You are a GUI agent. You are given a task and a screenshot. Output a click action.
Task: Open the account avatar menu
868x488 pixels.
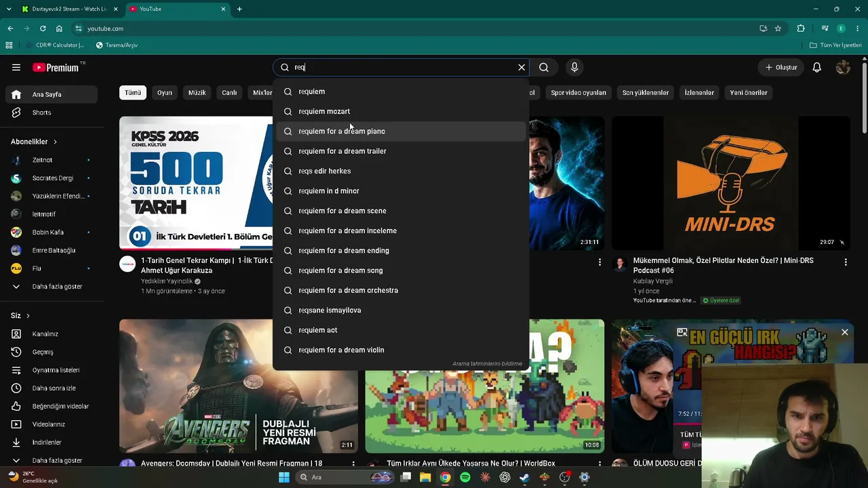pyautogui.click(x=843, y=67)
